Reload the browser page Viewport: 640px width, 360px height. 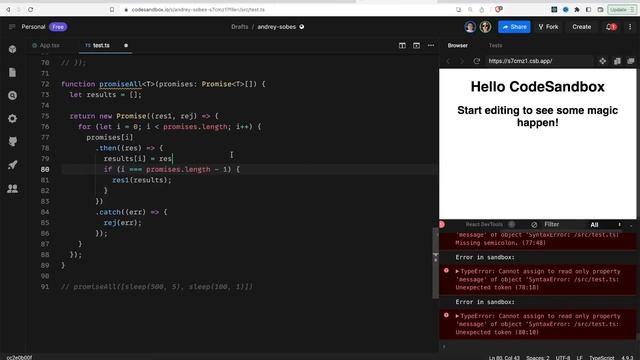tap(31, 9)
